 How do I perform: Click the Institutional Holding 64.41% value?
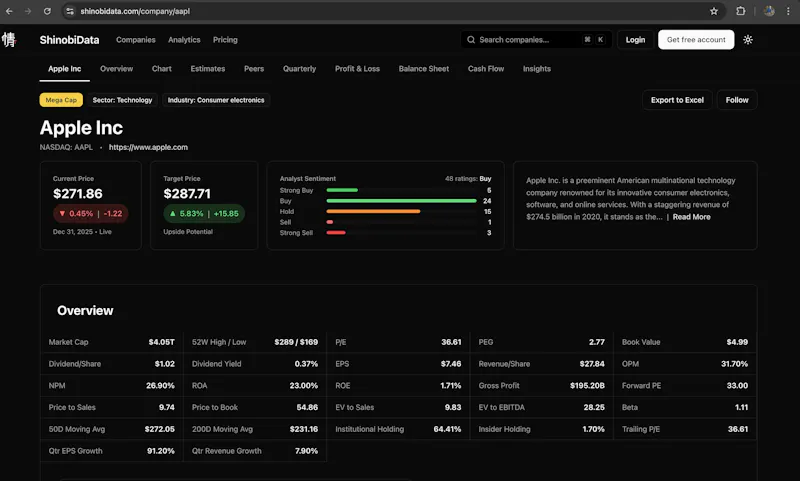(x=447, y=429)
